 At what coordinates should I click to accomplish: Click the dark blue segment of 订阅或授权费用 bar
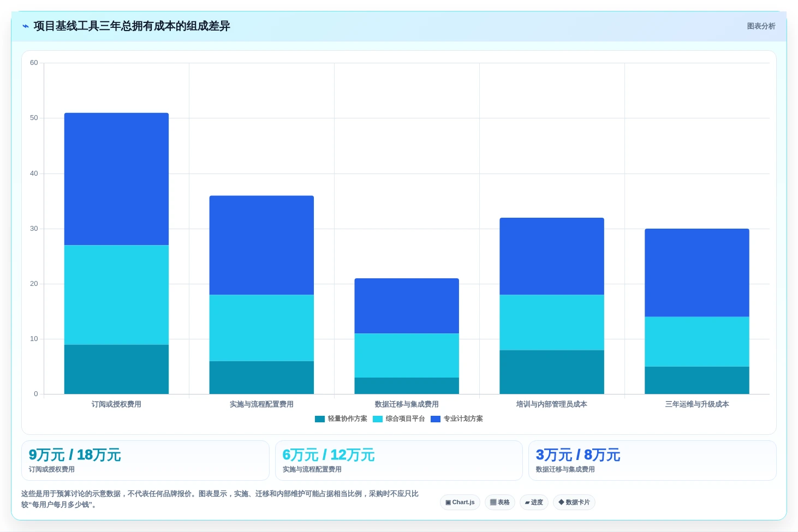(116, 179)
